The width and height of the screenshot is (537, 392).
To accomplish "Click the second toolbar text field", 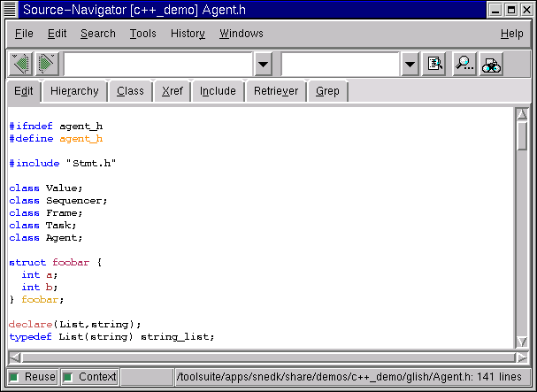I will click(x=341, y=64).
